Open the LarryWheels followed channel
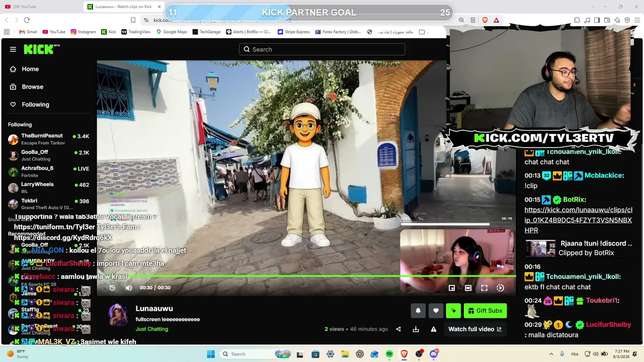This screenshot has width=644, height=362. pyautogui.click(x=49, y=188)
